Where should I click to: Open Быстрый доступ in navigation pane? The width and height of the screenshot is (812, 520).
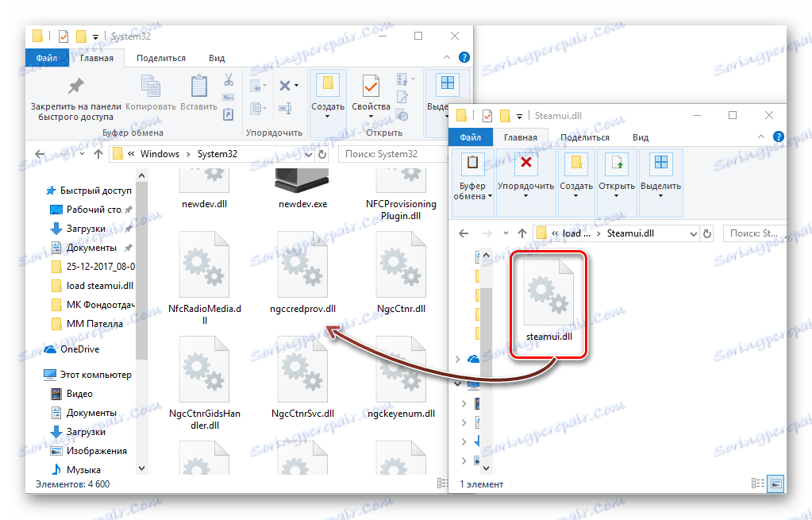point(89,191)
